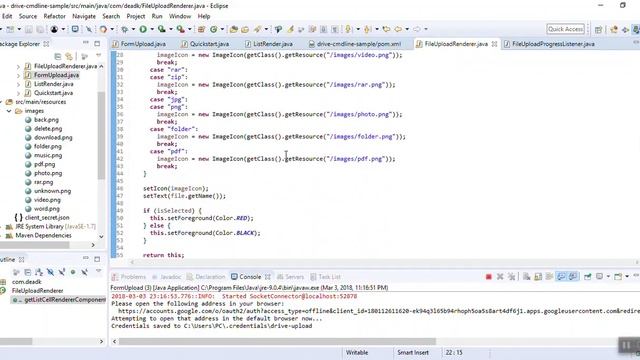The image size is (640, 360).
Task: Open the Refactor menu
Action: point(54,16)
